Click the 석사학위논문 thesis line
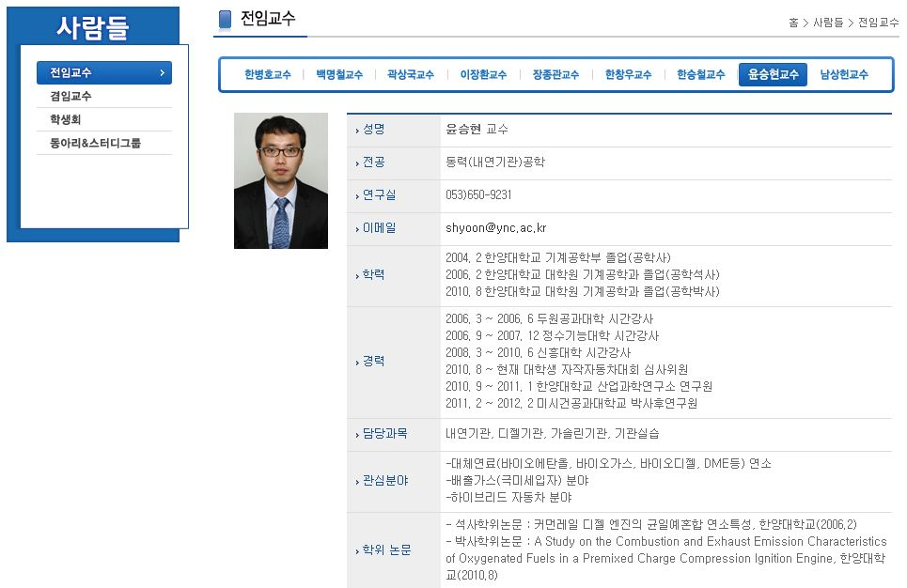The image size is (907, 588). click(x=651, y=524)
